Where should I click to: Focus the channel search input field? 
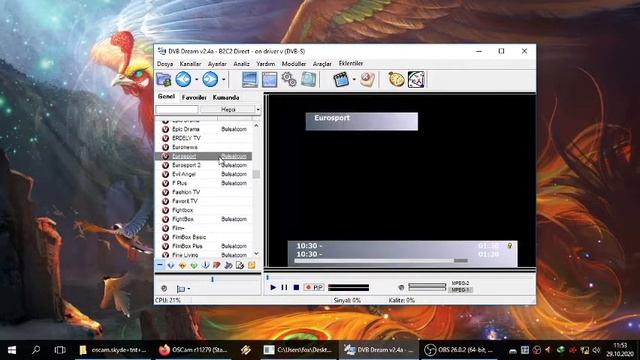177,109
